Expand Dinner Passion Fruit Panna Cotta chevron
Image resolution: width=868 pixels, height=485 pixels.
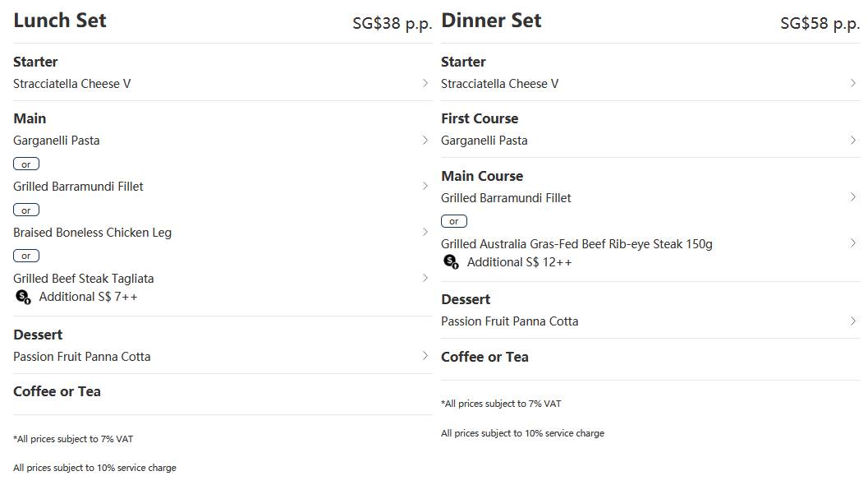[853, 321]
